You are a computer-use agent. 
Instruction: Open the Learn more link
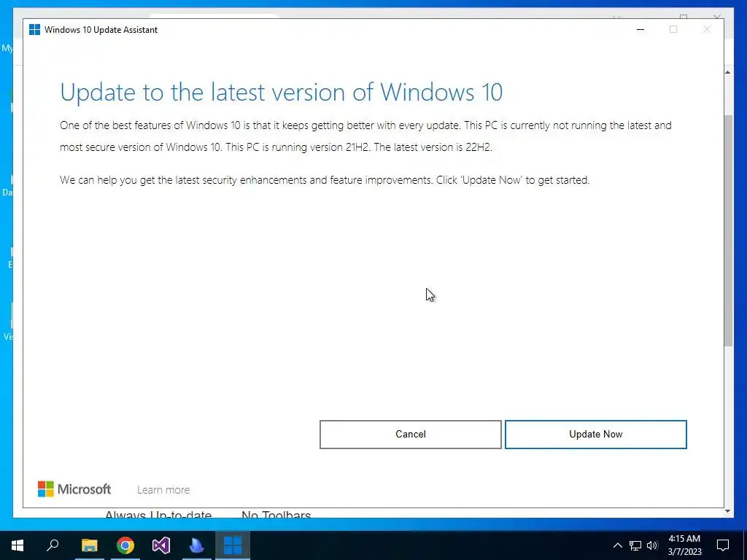[163, 489]
